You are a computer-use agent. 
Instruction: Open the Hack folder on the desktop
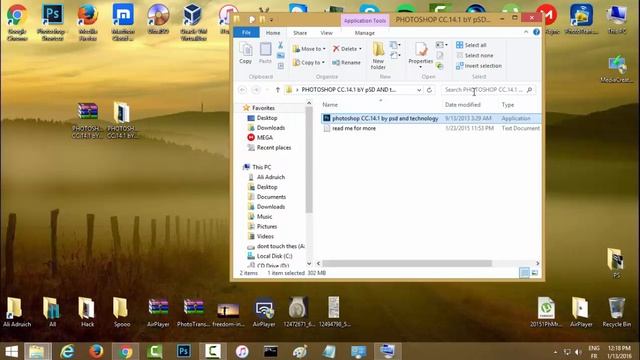(x=87, y=312)
